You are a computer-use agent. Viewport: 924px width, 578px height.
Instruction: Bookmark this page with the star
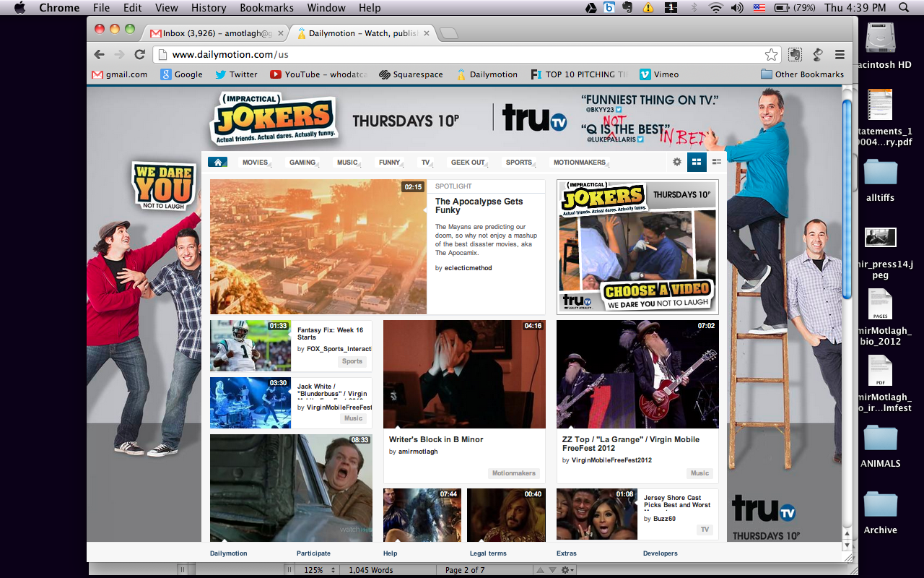pyautogui.click(x=772, y=54)
